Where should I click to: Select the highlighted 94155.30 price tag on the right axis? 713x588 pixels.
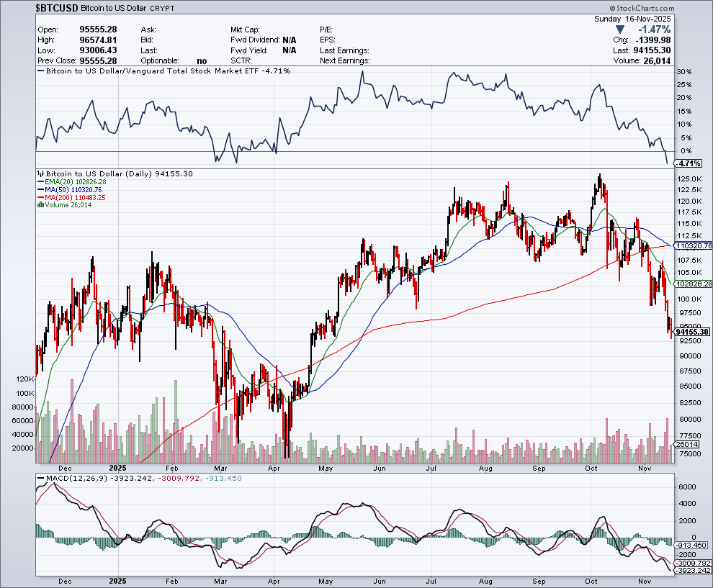click(x=691, y=332)
